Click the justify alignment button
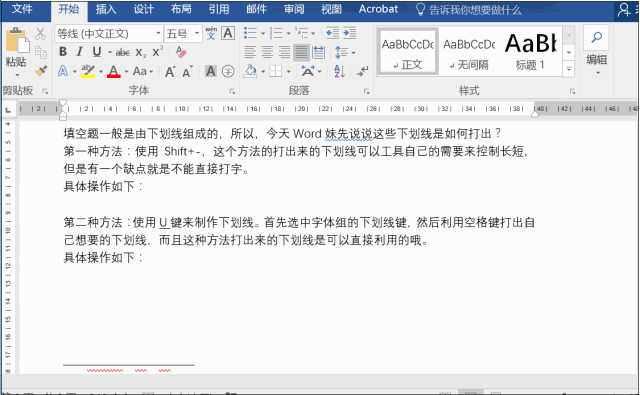The width and height of the screenshot is (640, 395). (x=301, y=52)
